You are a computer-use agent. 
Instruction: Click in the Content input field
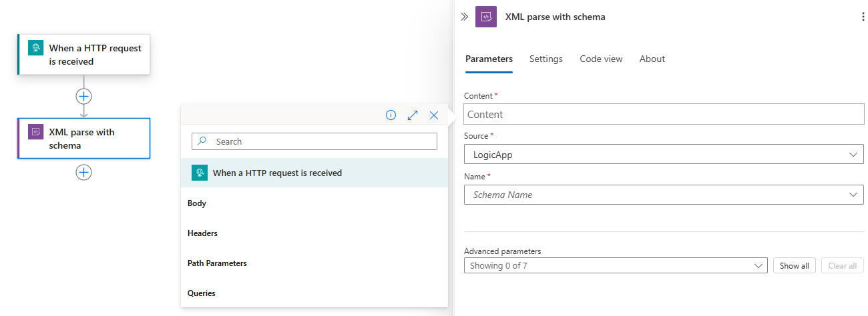point(663,114)
